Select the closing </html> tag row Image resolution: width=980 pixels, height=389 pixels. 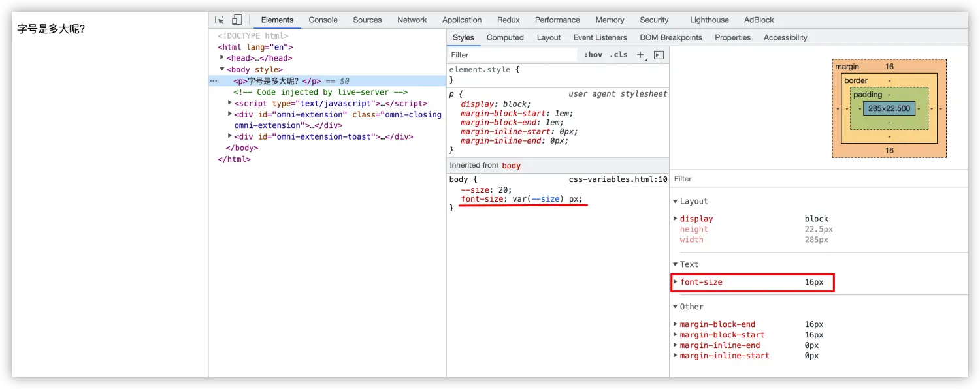234,159
